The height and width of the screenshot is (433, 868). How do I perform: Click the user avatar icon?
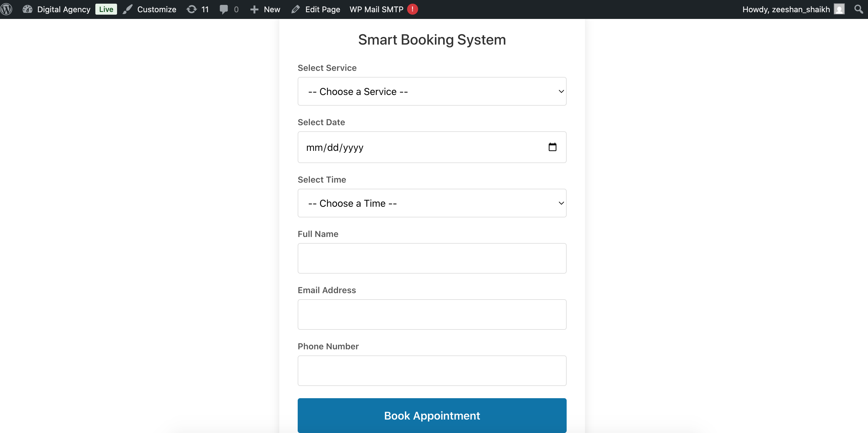point(839,9)
